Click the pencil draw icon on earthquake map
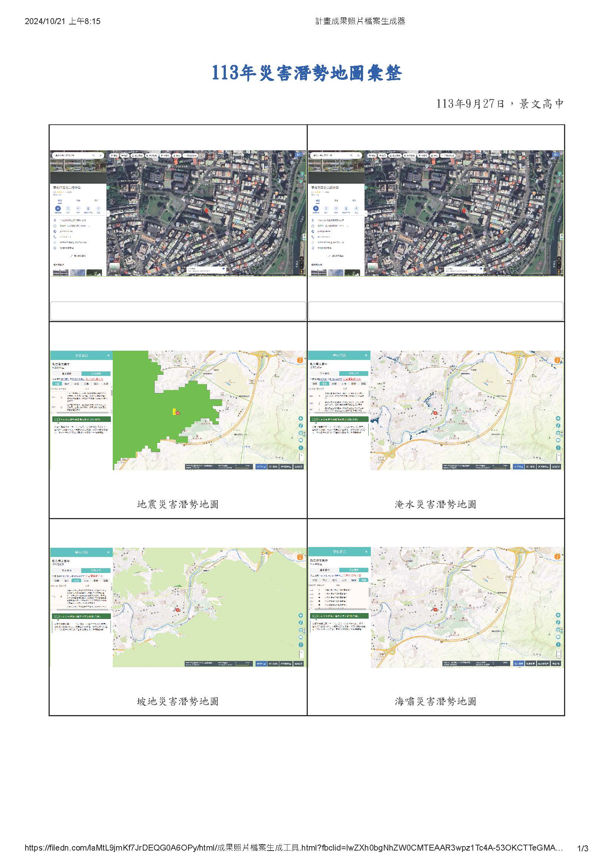This screenshot has width=613, height=868. 301,425
